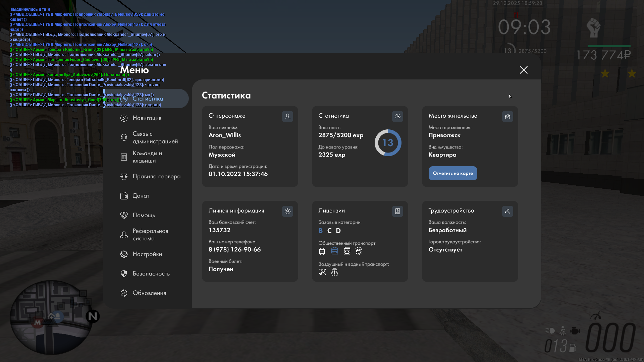644x362 pixels.
Task: Open Реферальная система menu entry
Action: point(150,235)
